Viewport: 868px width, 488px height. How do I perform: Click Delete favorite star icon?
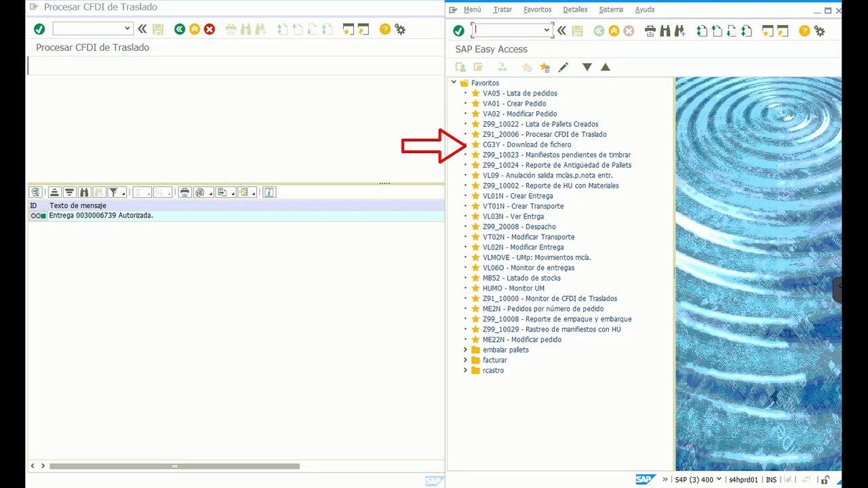pos(545,67)
